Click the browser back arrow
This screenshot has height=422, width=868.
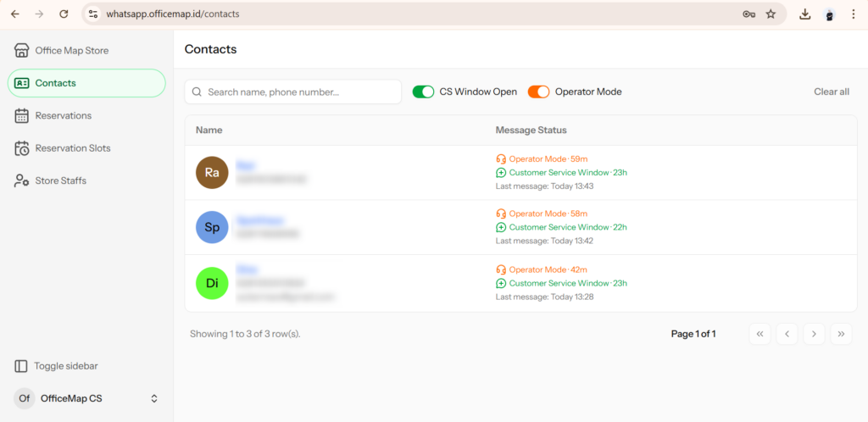[x=15, y=14]
